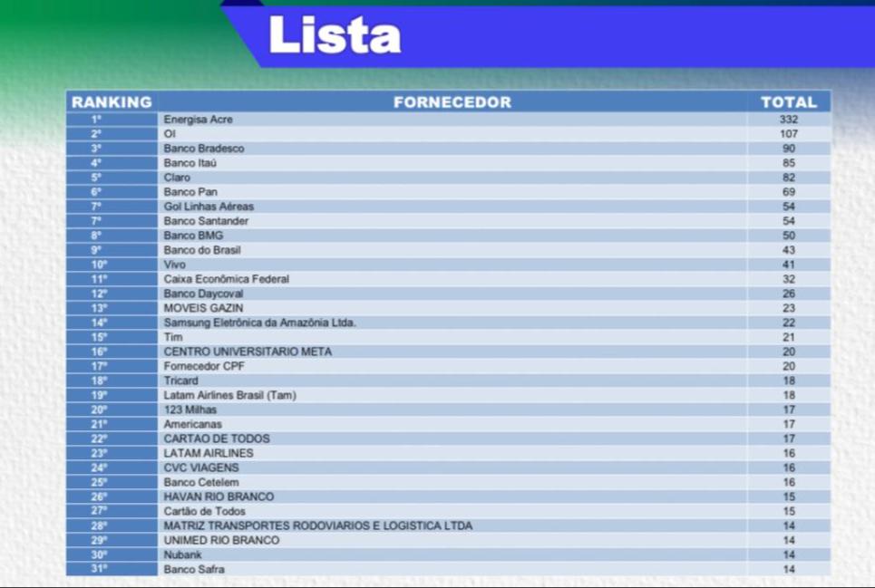Viewport: 875px width, 588px height.
Task: Select the Claro supplier cell
Action: 177,178
